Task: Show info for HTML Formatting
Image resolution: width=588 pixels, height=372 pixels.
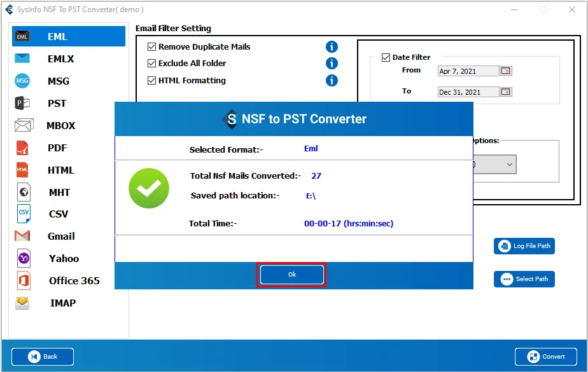Action: click(332, 81)
